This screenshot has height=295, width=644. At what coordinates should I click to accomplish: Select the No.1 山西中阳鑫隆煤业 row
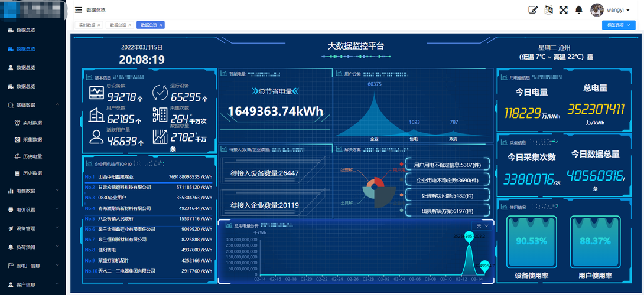pos(149,177)
